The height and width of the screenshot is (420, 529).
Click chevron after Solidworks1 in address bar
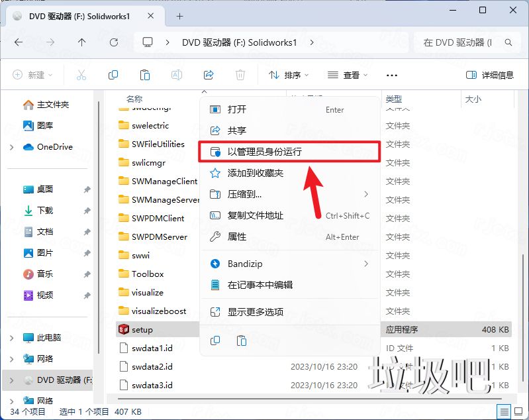coord(312,42)
